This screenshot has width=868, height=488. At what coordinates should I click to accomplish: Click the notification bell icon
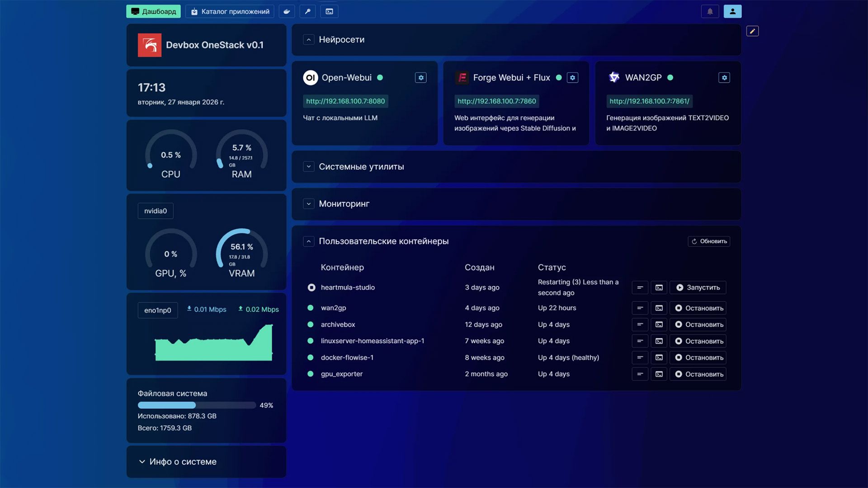pos(710,11)
